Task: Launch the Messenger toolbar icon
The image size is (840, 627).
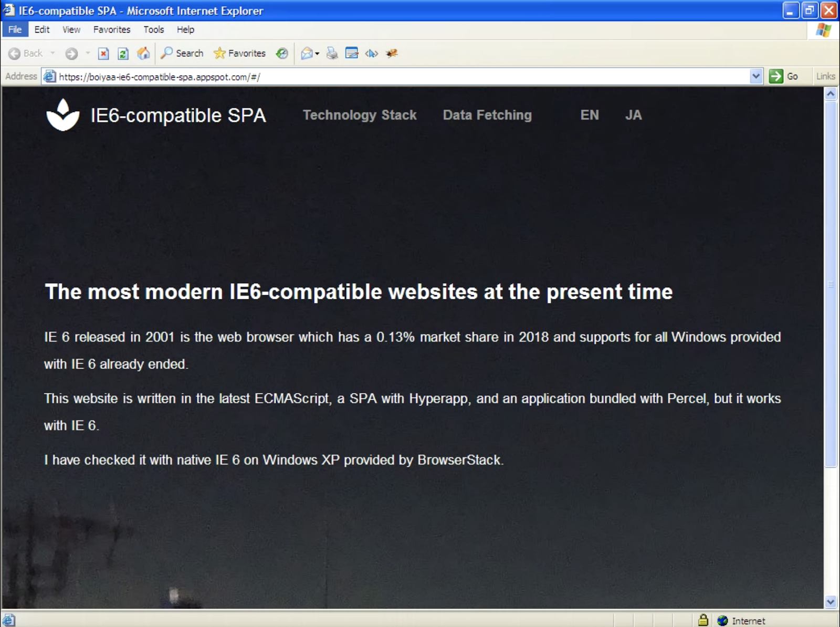Action: pyautogui.click(x=392, y=53)
